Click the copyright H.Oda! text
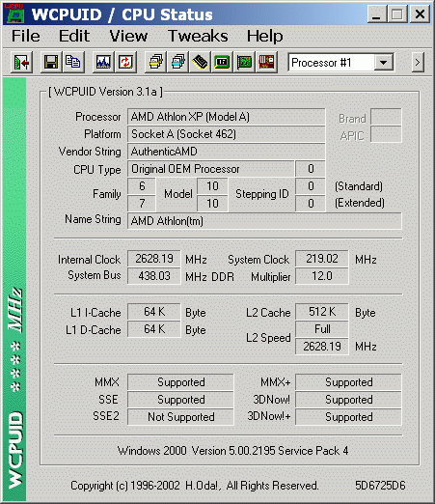This screenshot has width=435, height=504. click(x=194, y=486)
